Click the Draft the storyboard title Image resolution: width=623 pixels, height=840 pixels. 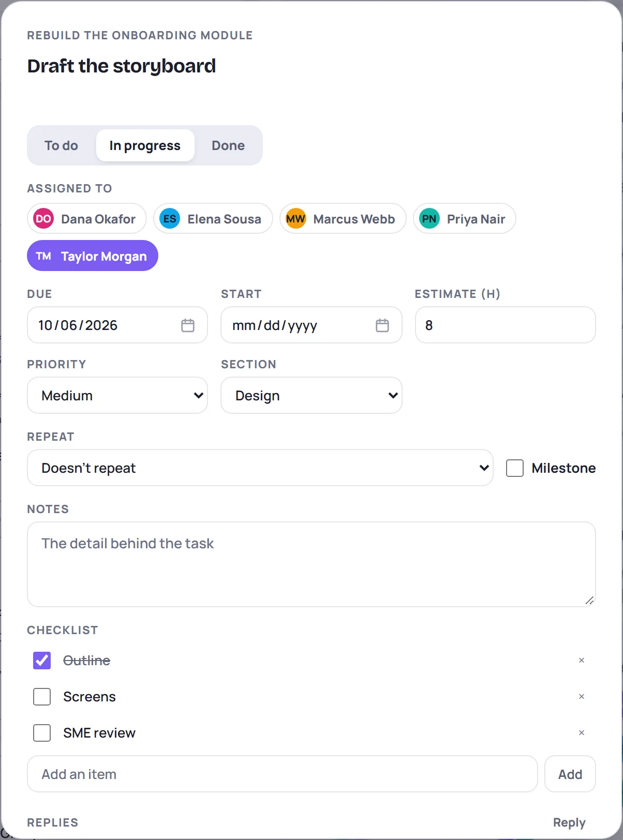tap(122, 66)
